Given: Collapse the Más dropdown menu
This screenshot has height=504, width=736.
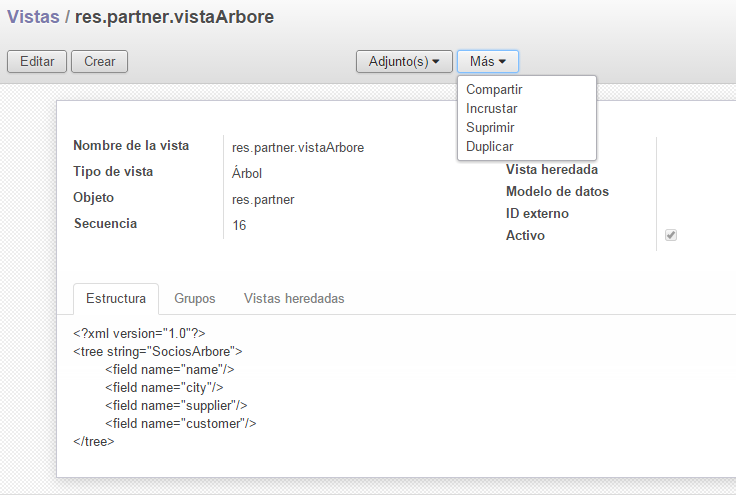Looking at the screenshot, I should (x=488, y=61).
